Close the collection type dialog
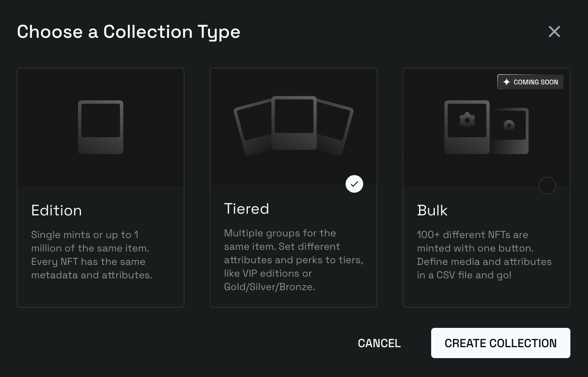 pyautogui.click(x=554, y=31)
